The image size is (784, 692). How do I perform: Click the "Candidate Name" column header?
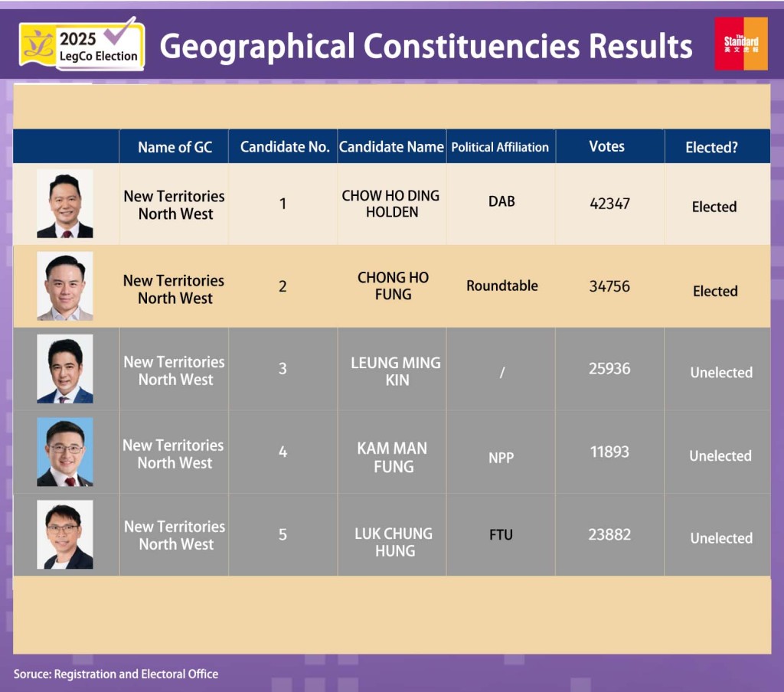391,147
